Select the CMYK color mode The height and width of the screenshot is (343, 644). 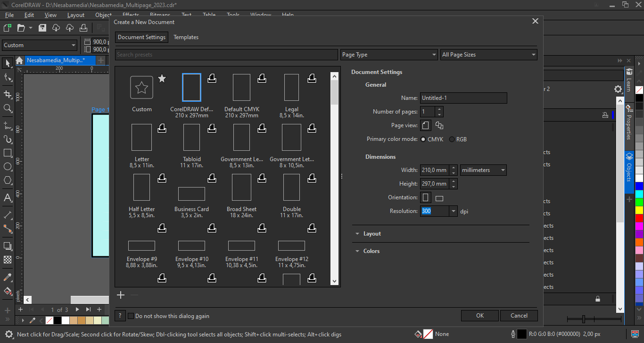click(423, 139)
